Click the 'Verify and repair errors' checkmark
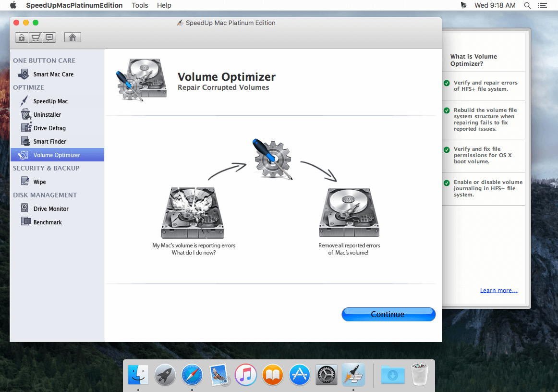Screen dimensions: 558x392 pos(447,83)
